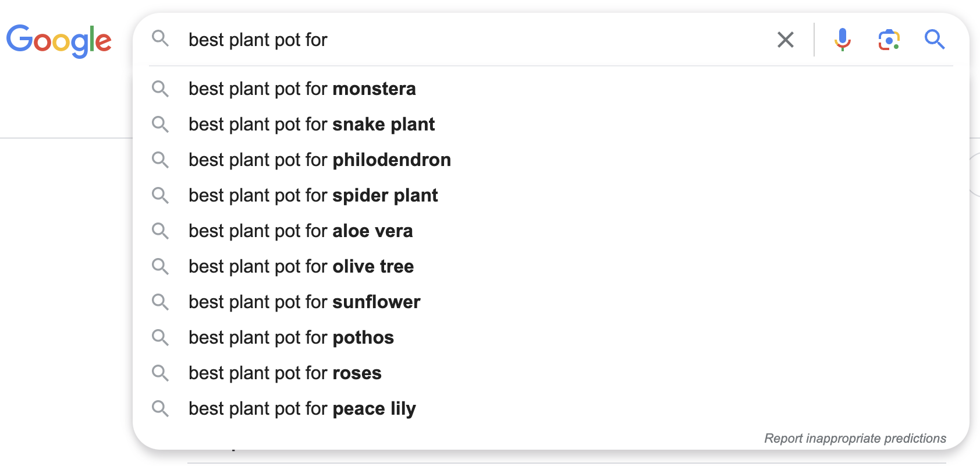
Task: Choose the aloe vera suggestion
Action: click(300, 231)
